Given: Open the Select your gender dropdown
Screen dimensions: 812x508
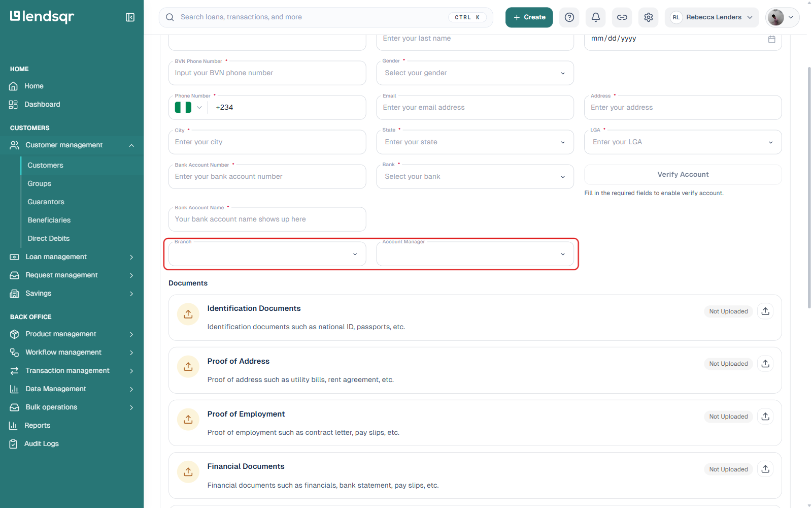Looking at the screenshot, I should coord(475,73).
